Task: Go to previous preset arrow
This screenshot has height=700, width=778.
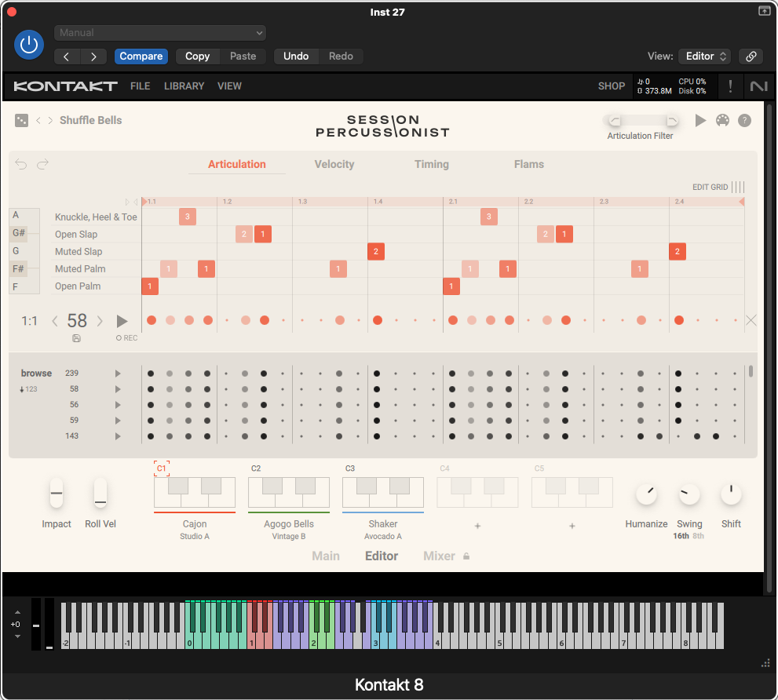Action: click(x=67, y=57)
